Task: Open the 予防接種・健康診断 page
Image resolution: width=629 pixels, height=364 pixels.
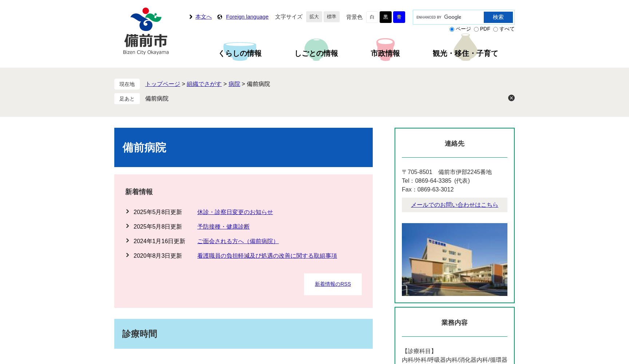Action: click(x=223, y=226)
